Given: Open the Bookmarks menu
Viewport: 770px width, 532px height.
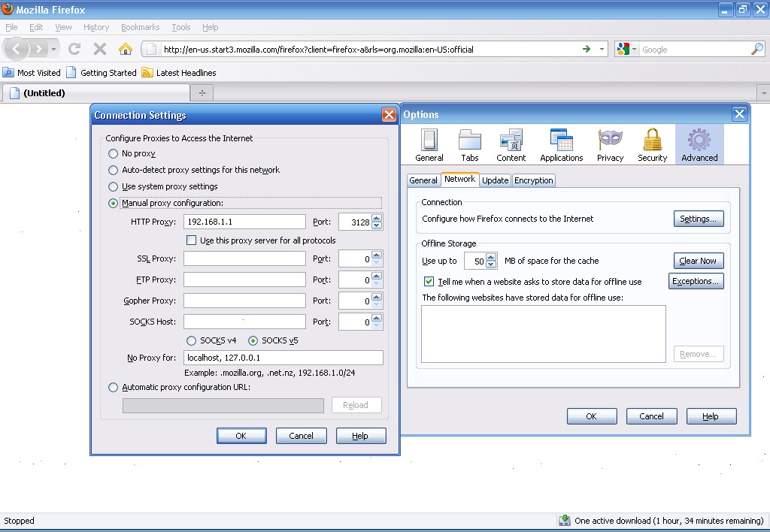Looking at the screenshot, I should click(141, 27).
